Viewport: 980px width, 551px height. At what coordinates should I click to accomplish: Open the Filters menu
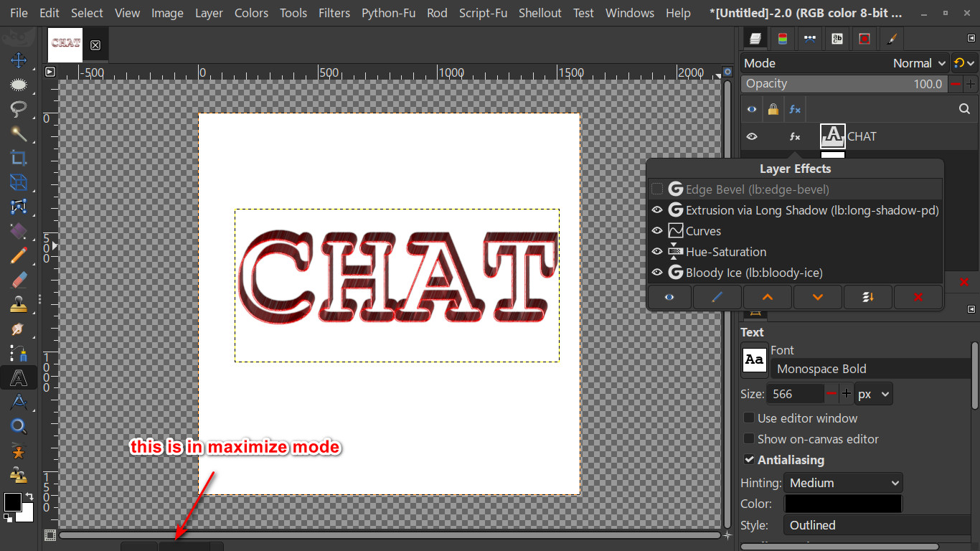(334, 13)
